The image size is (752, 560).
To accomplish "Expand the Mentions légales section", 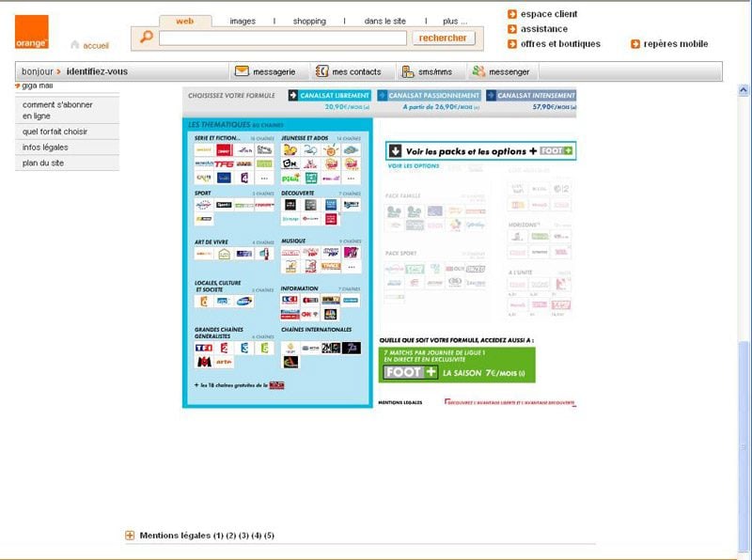I will point(130,536).
